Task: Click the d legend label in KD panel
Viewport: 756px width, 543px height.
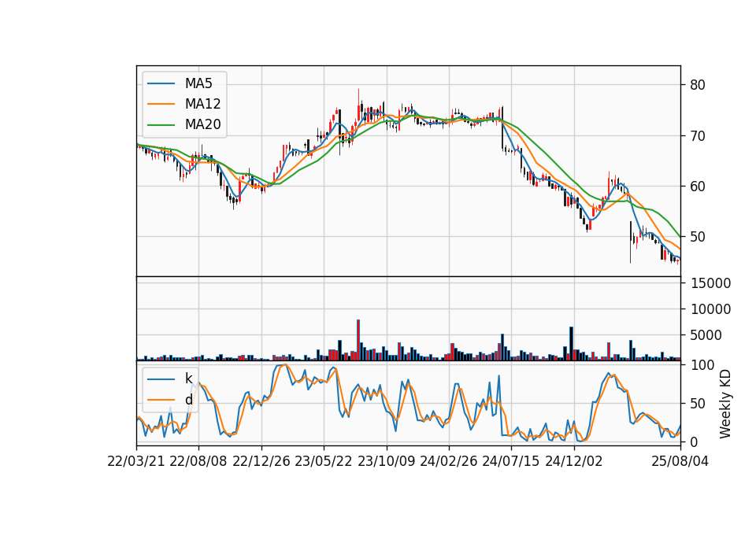Action: coord(189,400)
